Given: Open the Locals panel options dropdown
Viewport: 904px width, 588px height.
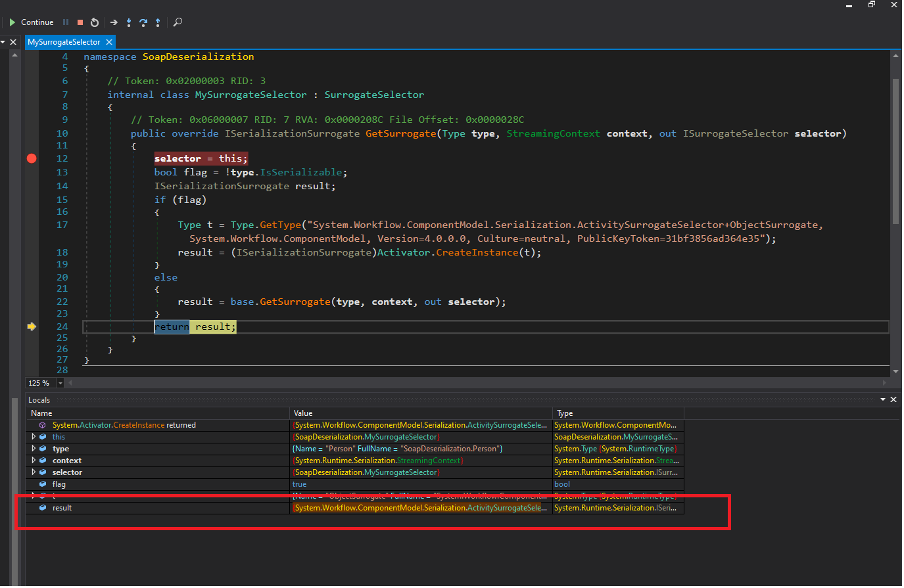Looking at the screenshot, I should pos(883,399).
